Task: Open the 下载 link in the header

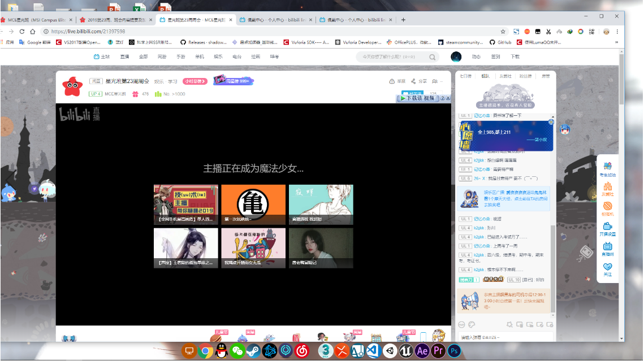Action: click(x=515, y=56)
